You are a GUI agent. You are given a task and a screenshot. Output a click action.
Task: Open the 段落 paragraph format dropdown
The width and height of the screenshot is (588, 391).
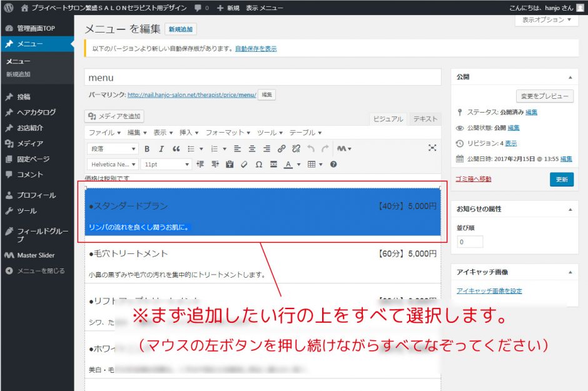tap(114, 149)
